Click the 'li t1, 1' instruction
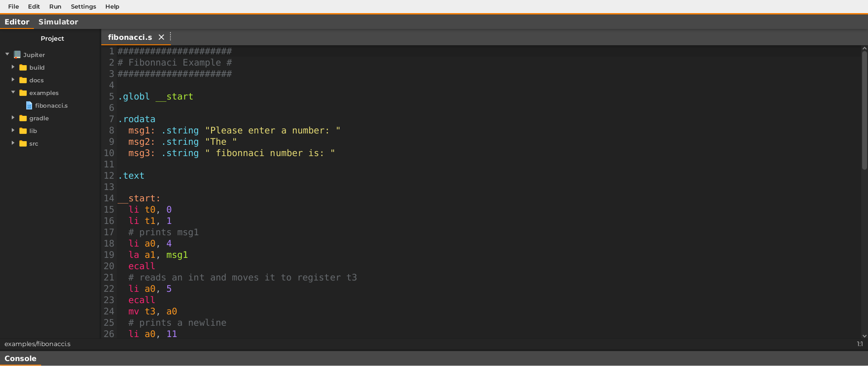 click(x=150, y=221)
